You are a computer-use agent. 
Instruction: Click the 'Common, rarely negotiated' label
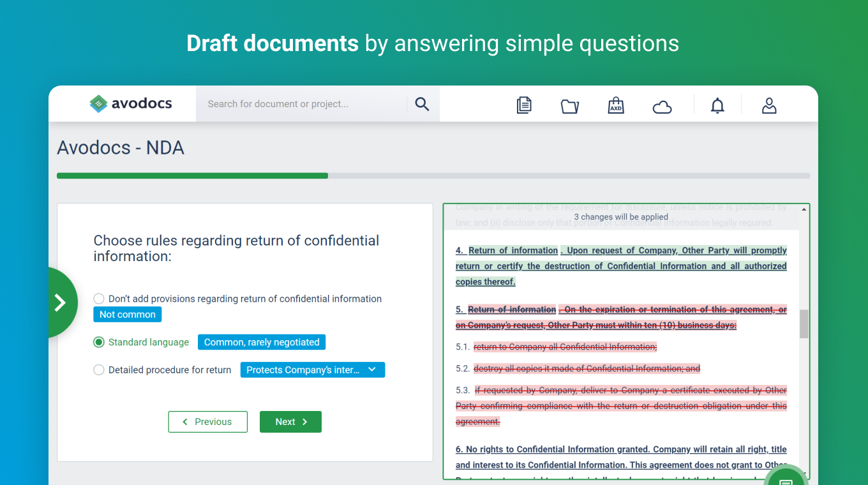pyautogui.click(x=261, y=342)
